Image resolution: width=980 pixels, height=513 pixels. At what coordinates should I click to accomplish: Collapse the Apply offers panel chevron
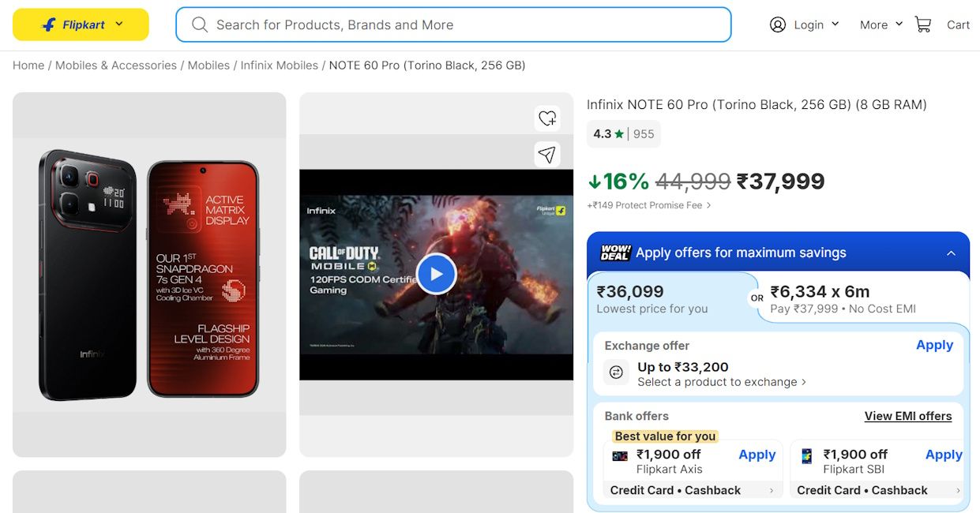click(x=951, y=253)
